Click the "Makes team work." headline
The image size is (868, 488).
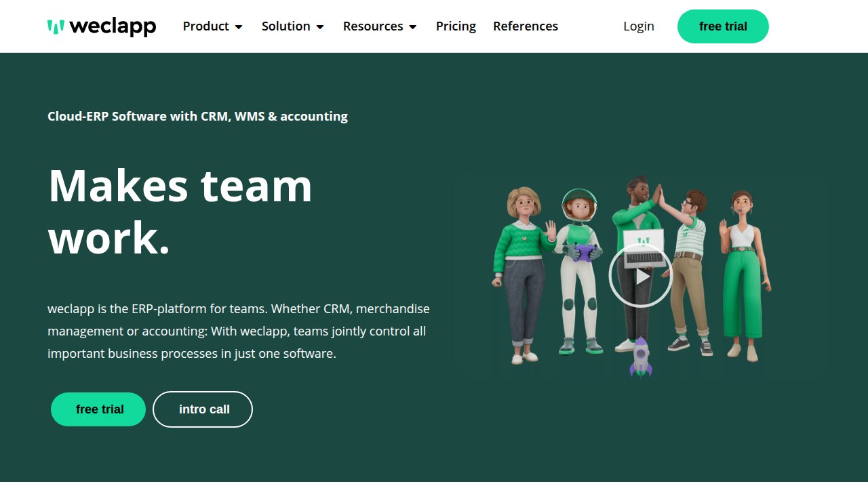click(x=180, y=211)
